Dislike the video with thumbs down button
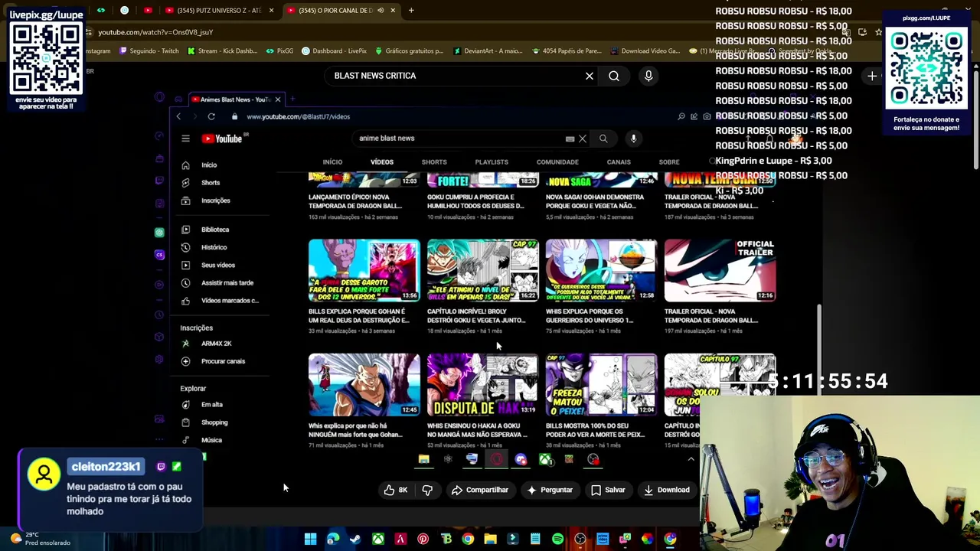This screenshot has width=980, height=551. pyautogui.click(x=427, y=490)
